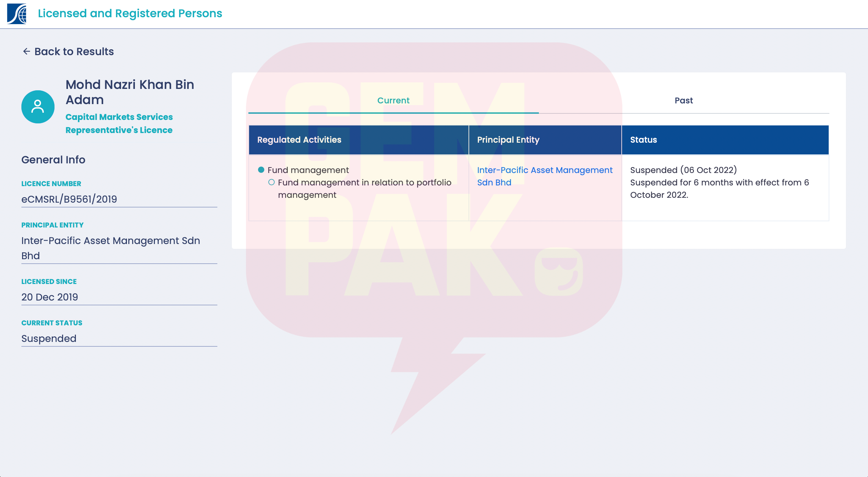Click the Securities Commission logo icon

tap(17, 14)
